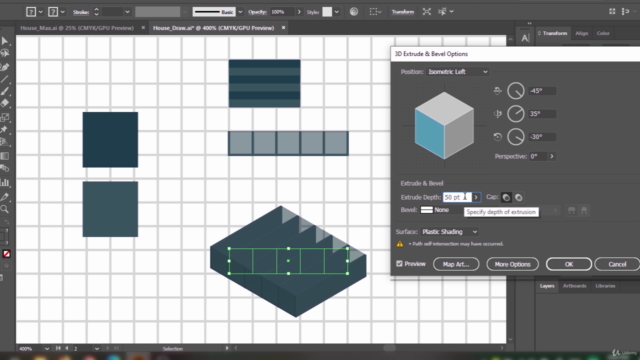Screen dimensions: 640x360
Task: Select the Selection arrow tool
Action: [4, 41]
